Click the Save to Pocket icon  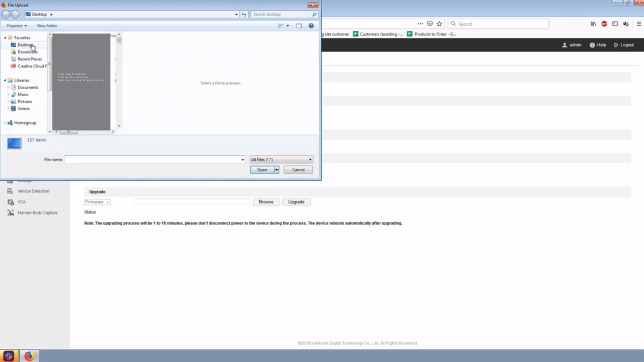430,24
